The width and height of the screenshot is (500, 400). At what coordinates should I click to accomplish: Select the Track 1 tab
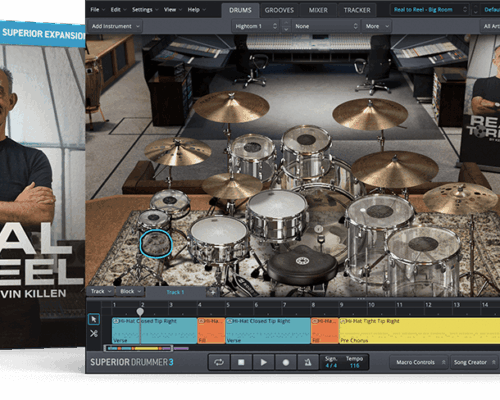pos(176,292)
